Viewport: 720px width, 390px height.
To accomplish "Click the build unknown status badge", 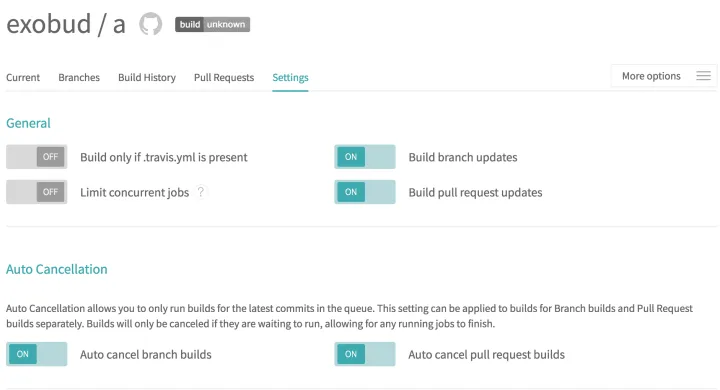I will click(212, 24).
